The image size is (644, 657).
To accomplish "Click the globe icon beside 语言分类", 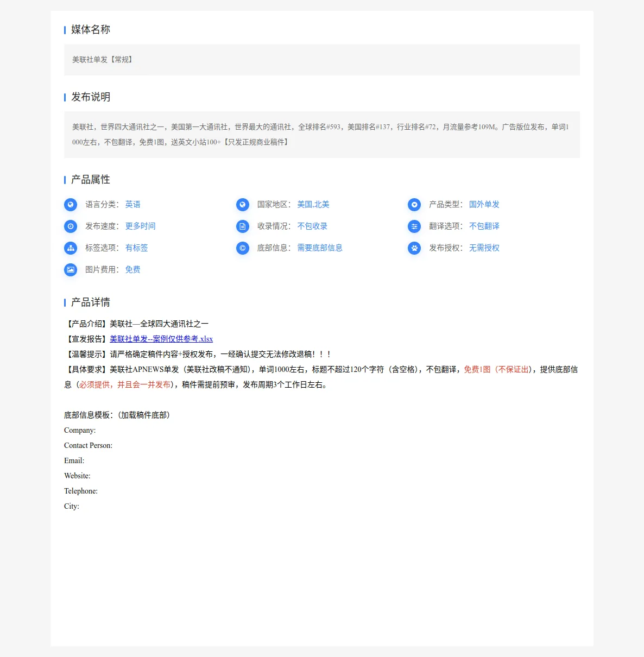I will point(71,205).
